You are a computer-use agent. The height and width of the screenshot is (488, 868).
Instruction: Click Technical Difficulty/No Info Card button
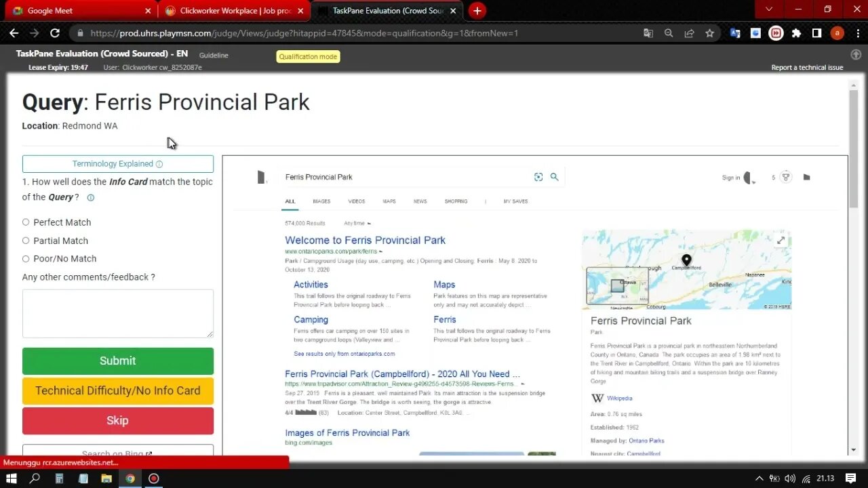pyautogui.click(x=118, y=391)
